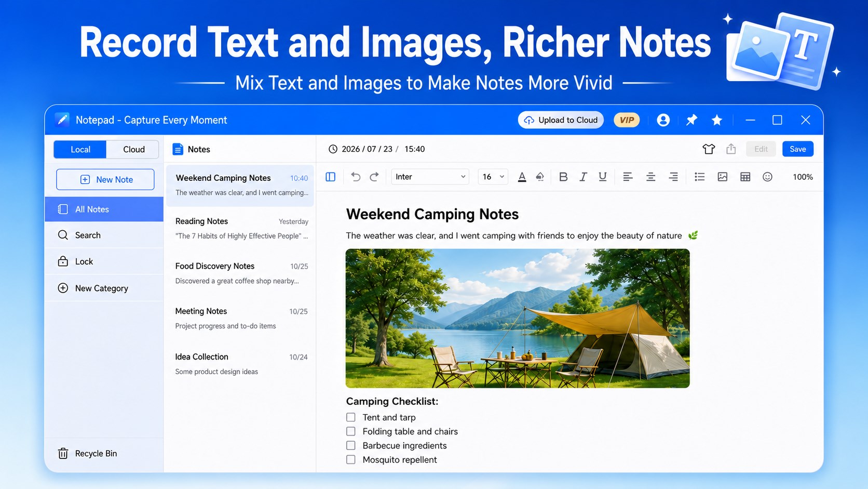Viewport: 868px width, 489px height.
Task: Open Search in the sidebar
Action: click(x=104, y=235)
